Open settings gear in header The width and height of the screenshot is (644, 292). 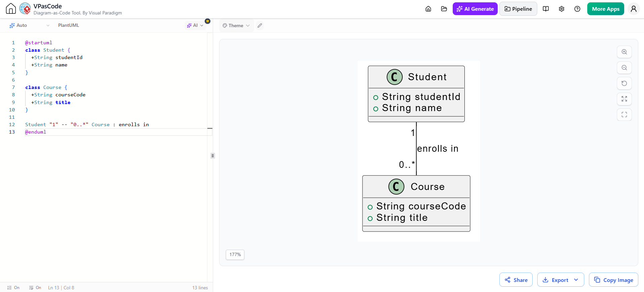(x=561, y=9)
